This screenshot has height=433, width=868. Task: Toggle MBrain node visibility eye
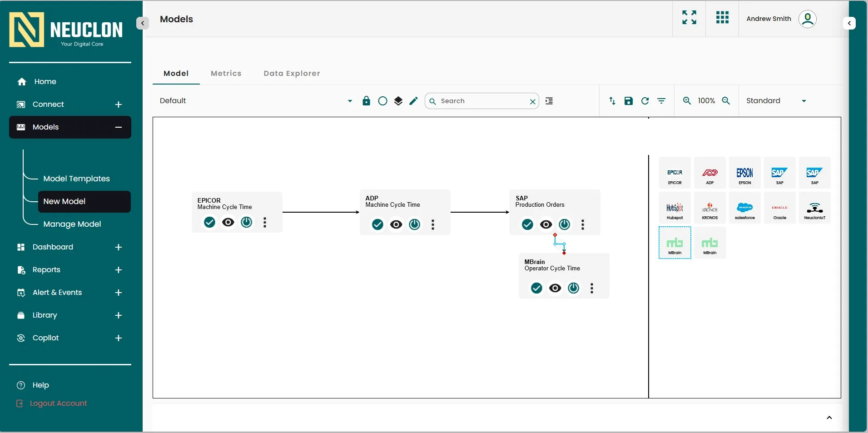(555, 288)
